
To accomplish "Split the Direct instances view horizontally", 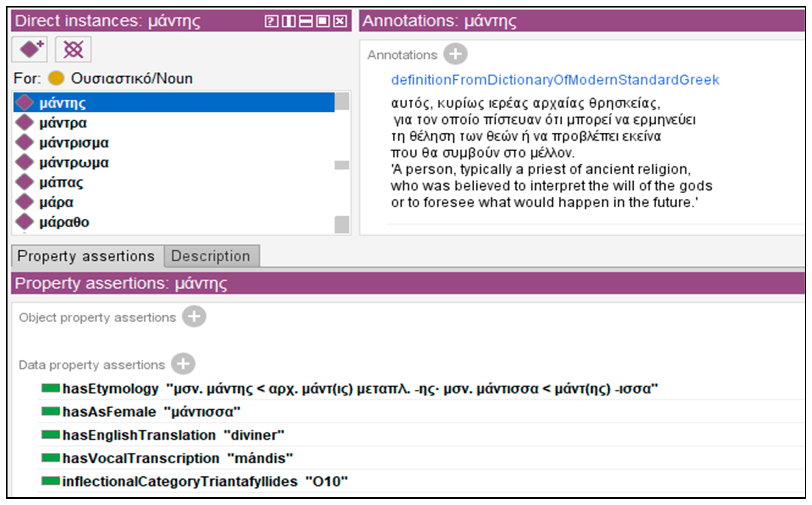I will [306, 21].
